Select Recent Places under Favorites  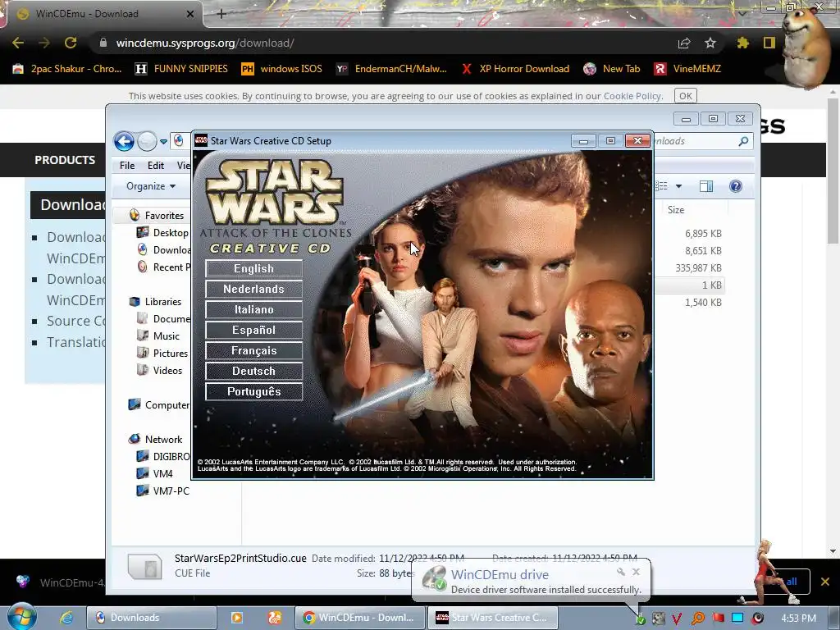tap(163, 267)
